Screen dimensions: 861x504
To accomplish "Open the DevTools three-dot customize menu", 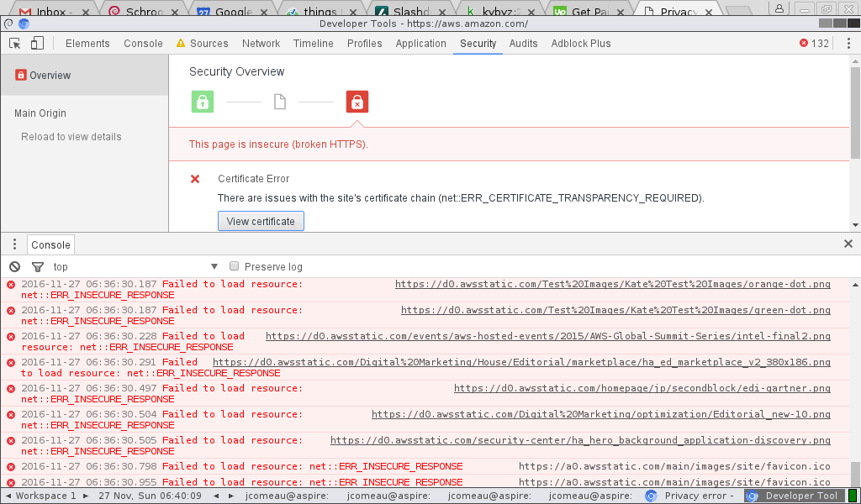I will [848, 44].
